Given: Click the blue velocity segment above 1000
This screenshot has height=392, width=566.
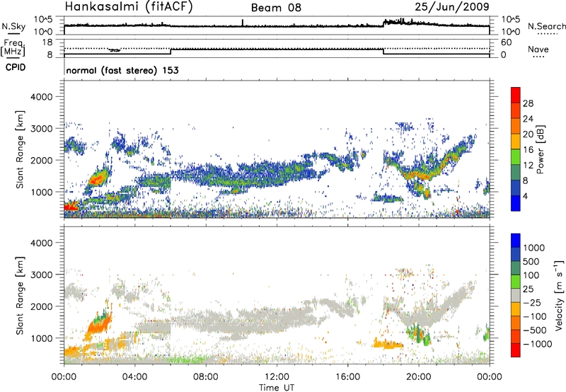Looking at the screenshot, I should pos(516,240).
